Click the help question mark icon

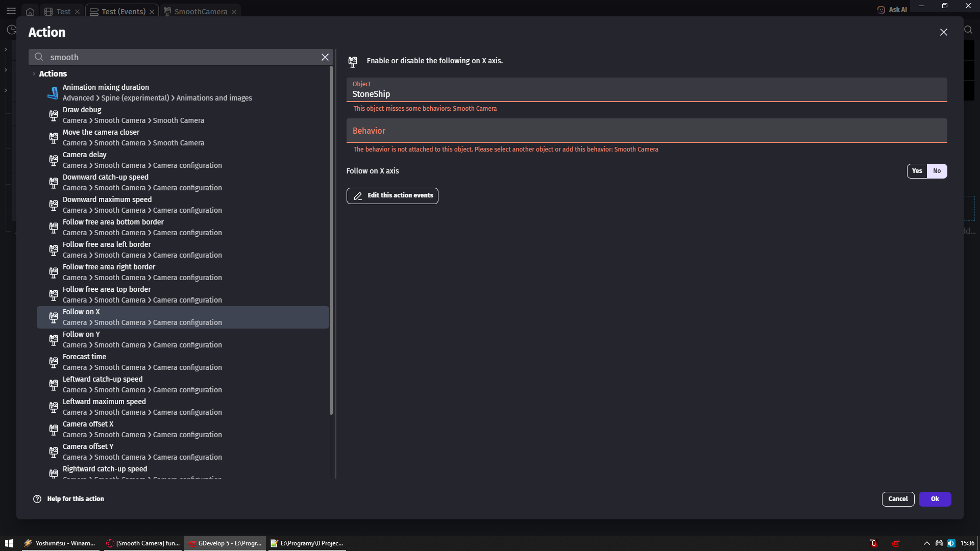click(x=37, y=499)
